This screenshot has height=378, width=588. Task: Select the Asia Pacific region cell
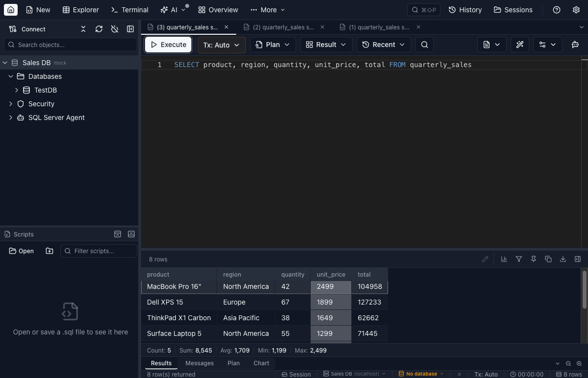coord(246,318)
